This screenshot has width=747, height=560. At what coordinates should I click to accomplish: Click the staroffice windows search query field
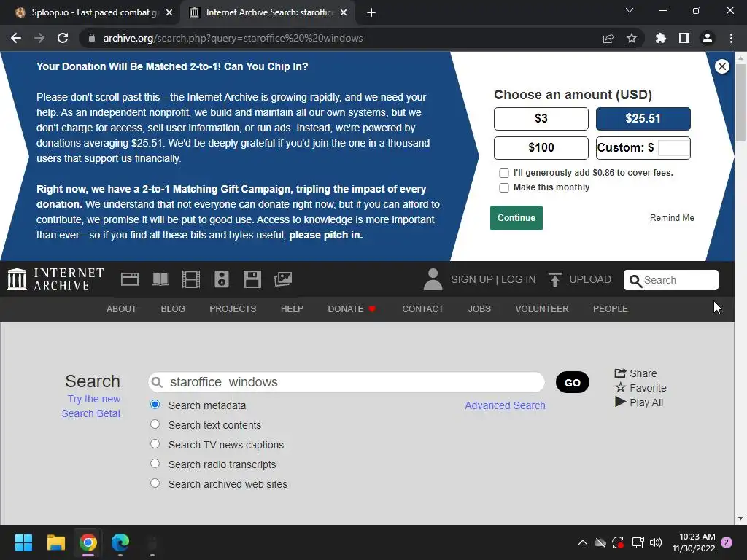[x=347, y=382]
